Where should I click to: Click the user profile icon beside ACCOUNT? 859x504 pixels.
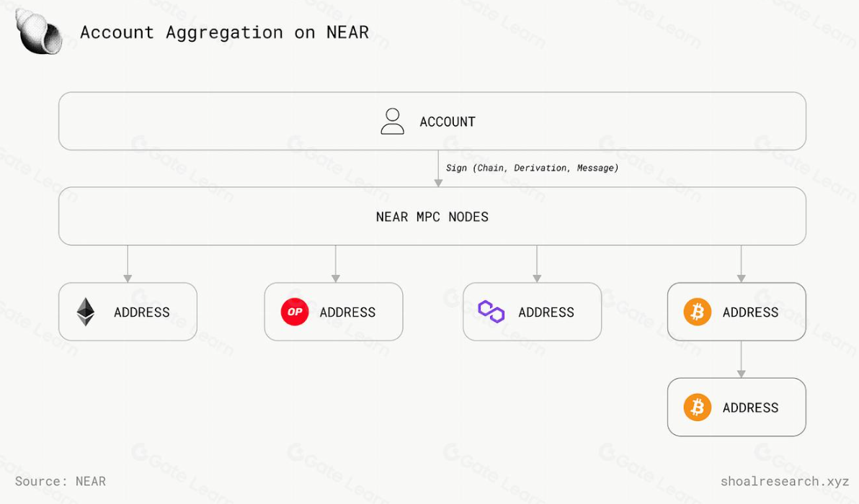392,122
